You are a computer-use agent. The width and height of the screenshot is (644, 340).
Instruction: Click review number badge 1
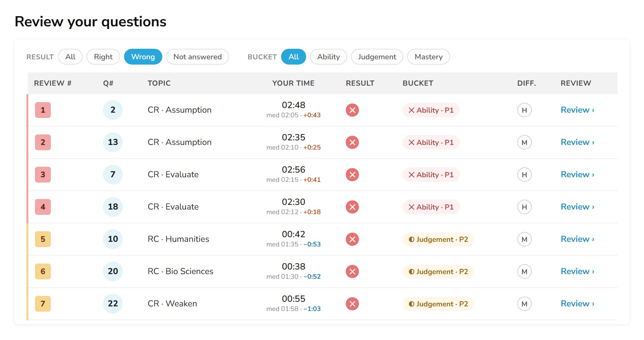point(43,110)
